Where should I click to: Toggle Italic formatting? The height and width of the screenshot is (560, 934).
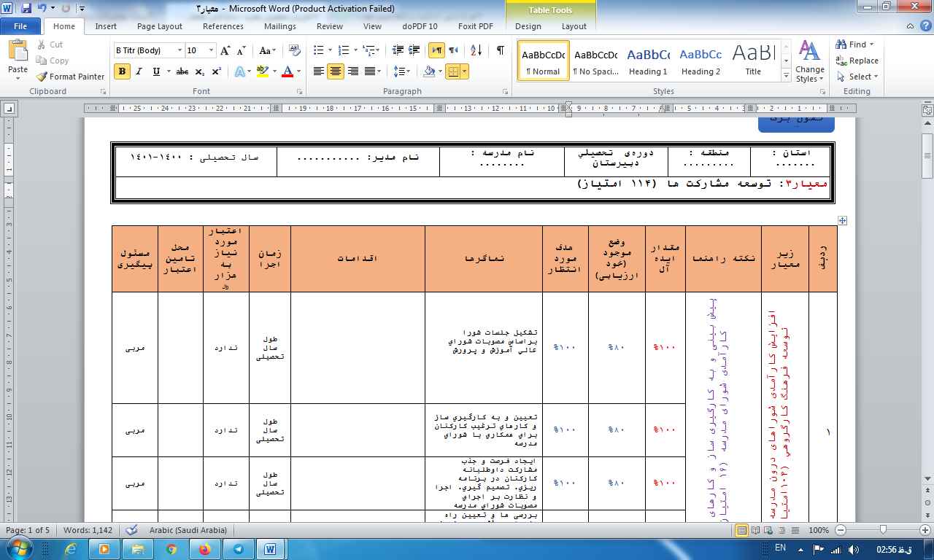point(139,71)
